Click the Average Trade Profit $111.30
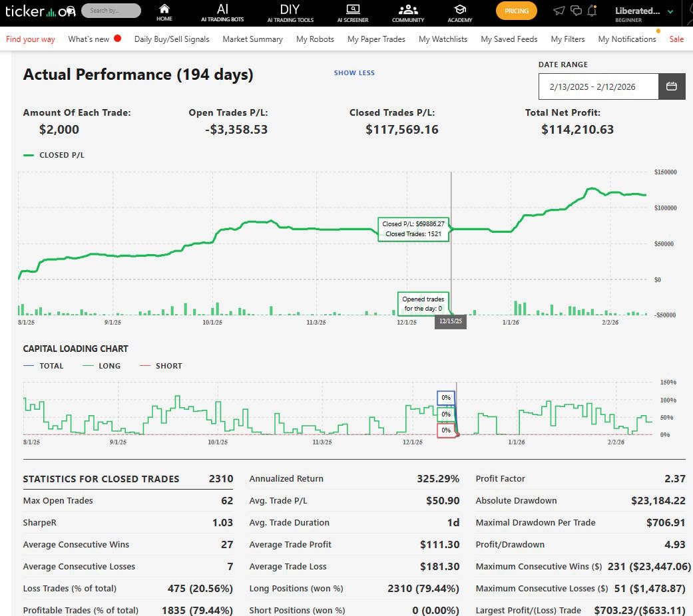The height and width of the screenshot is (616, 693). coord(439,544)
